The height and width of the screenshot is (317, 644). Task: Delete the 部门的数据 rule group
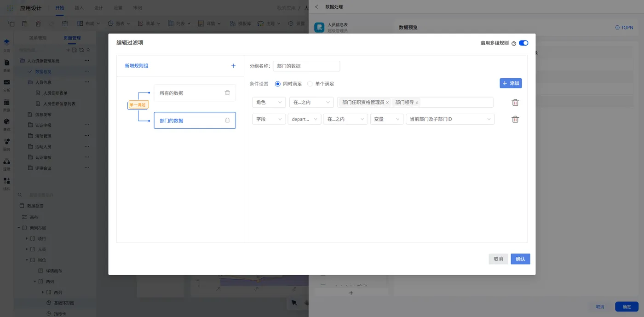(227, 120)
